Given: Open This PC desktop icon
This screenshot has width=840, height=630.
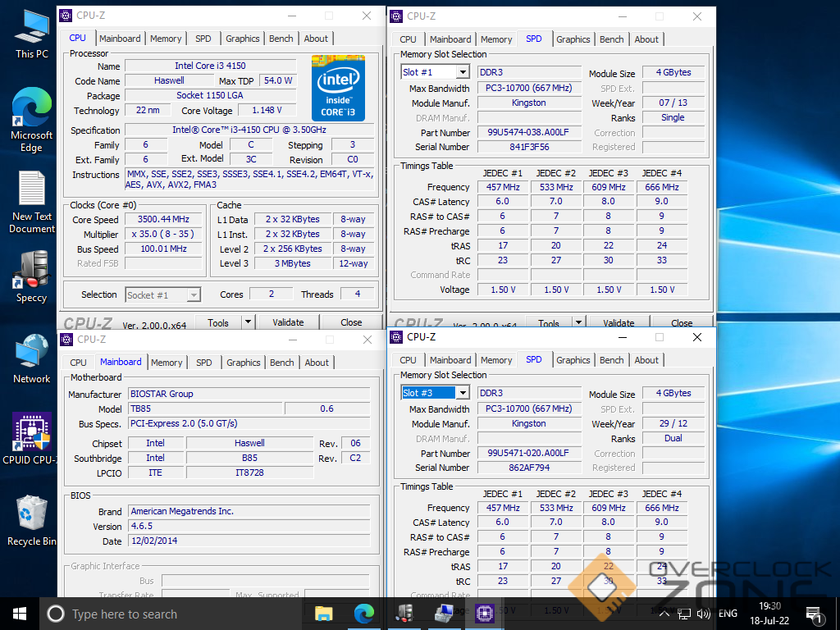Looking at the screenshot, I should point(31,32).
